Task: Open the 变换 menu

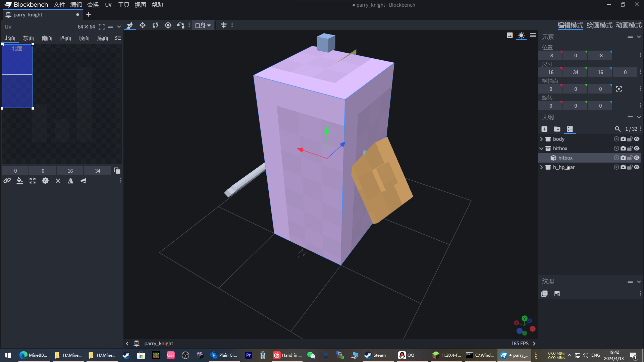Action: (93, 5)
